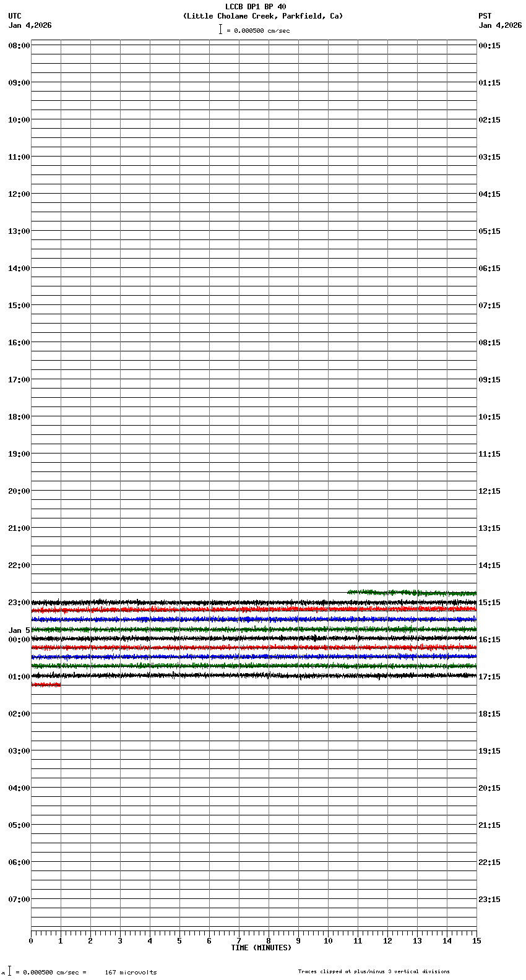Click the 19:00 UTC row label
This screenshot has height=980, width=526.
coord(19,454)
